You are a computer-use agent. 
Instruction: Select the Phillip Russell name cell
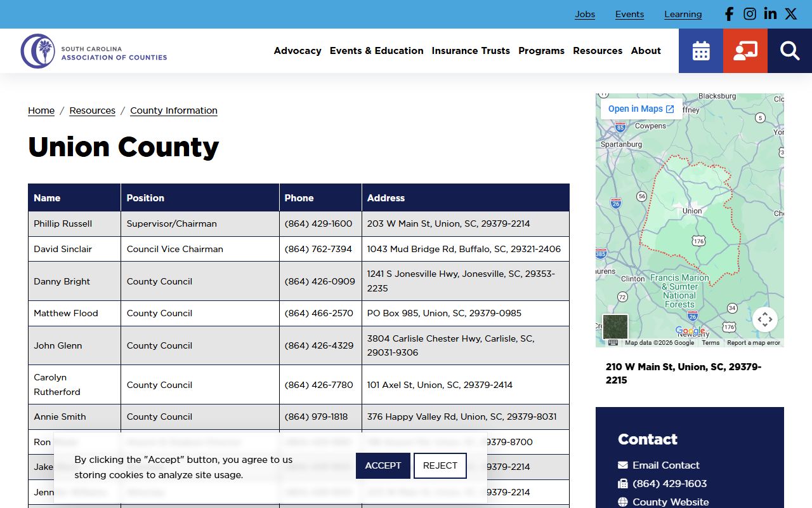pos(75,224)
